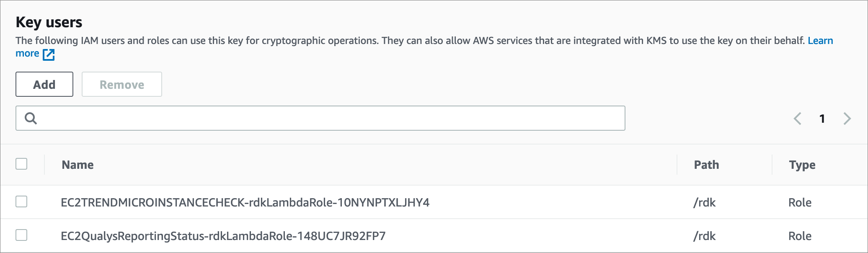Click the external link icon after Learn more
Screen dimensions: 868x253
49,54
